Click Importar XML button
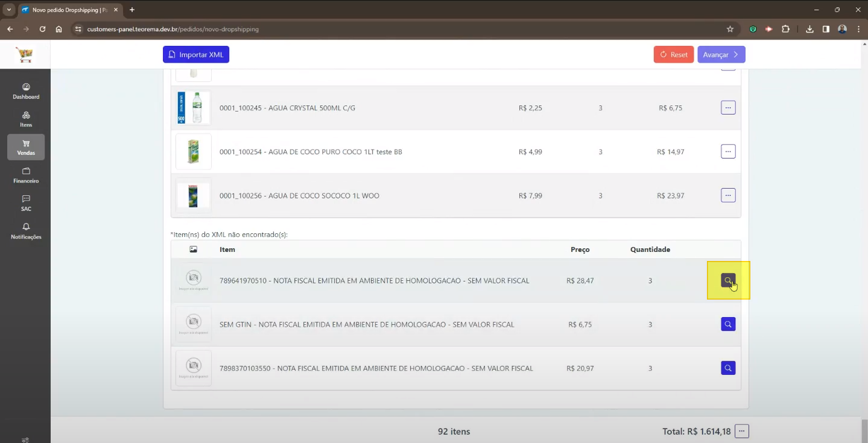Screen dimensions: 868x443 [x=196, y=54]
